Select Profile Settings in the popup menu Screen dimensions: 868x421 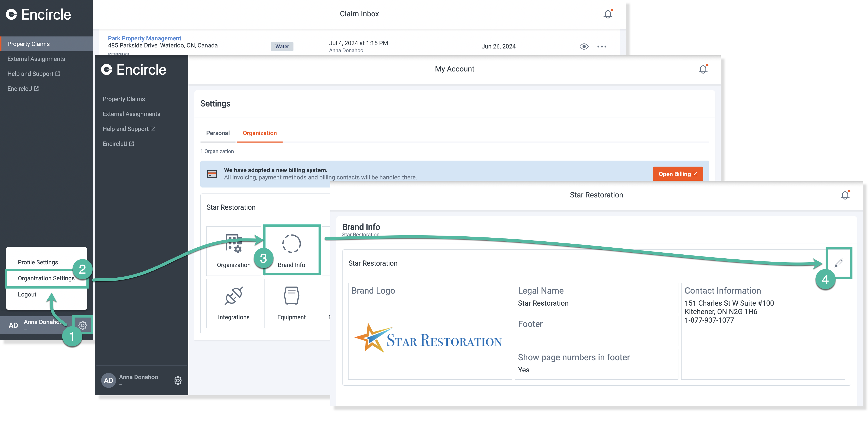point(38,263)
